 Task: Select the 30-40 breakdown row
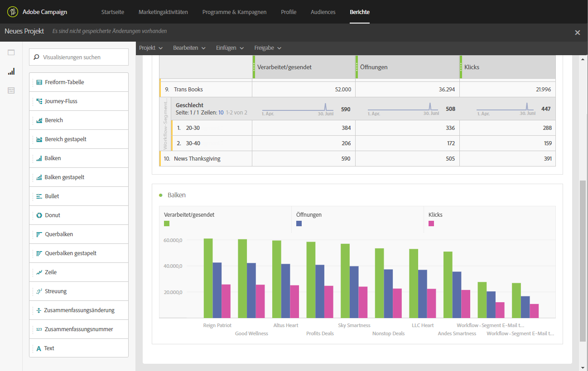pos(363,143)
